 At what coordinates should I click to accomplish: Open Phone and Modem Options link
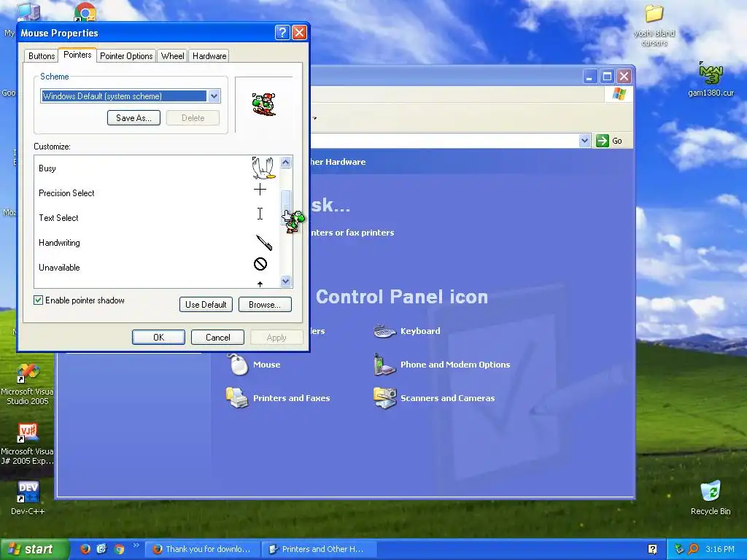tap(455, 365)
